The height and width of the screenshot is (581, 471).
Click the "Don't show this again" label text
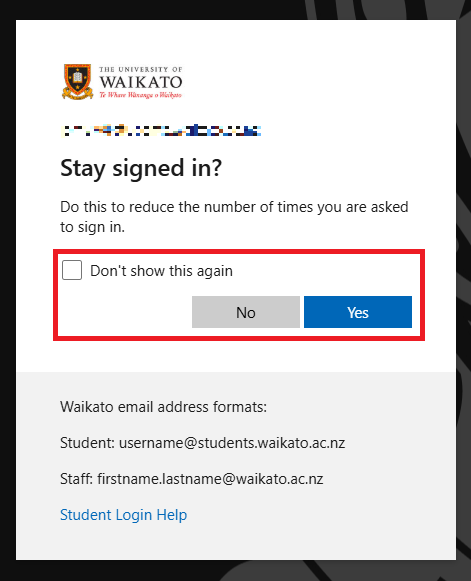point(161,271)
